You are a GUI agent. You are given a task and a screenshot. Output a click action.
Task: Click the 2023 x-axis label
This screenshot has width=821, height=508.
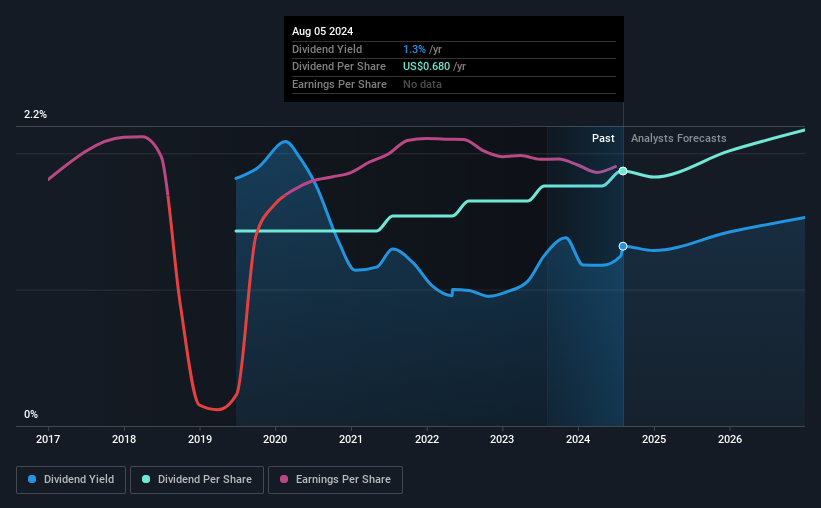point(502,439)
